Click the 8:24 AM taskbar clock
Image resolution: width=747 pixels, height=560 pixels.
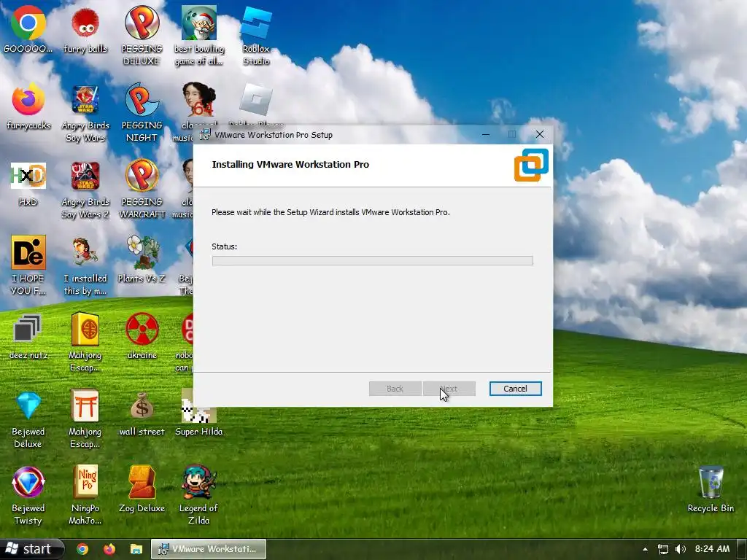click(x=712, y=549)
